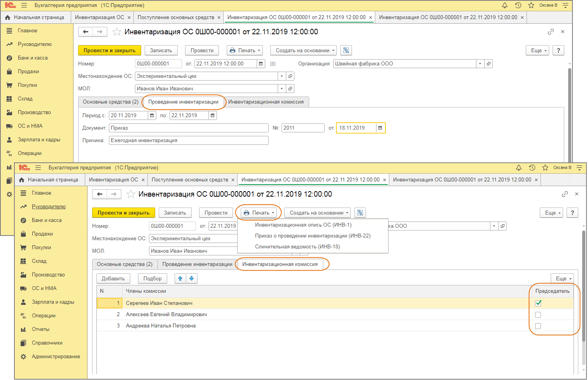588x380 pixels.
Task: Open Инвентаризационная комиссия tab in back window
Action: (x=266, y=102)
